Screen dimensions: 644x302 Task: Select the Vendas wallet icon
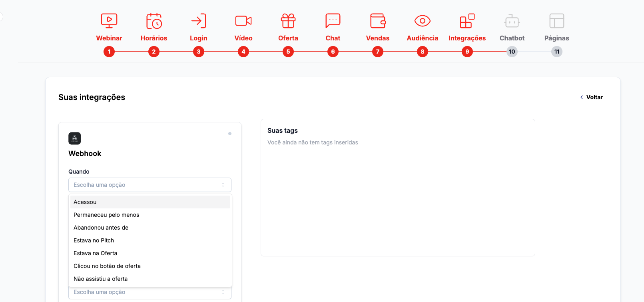coord(378,21)
